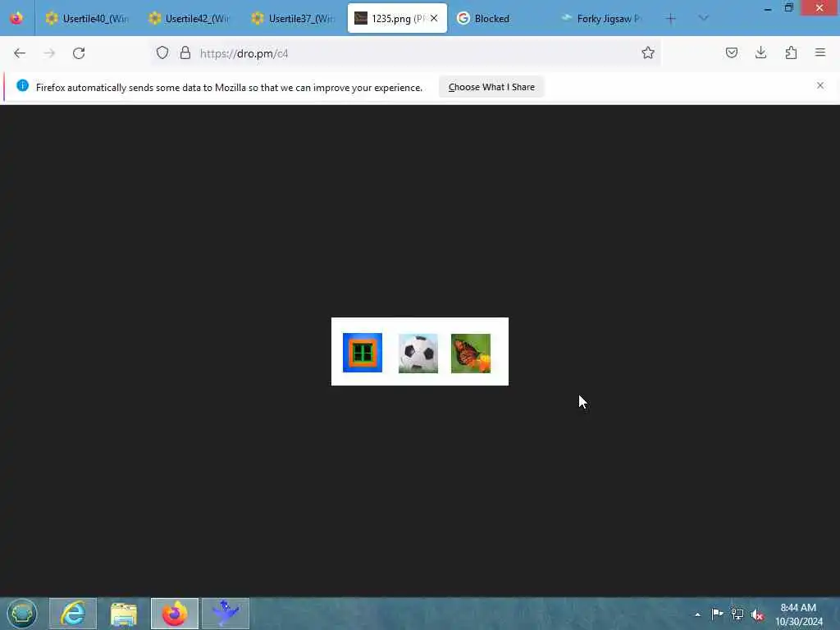Click the soccer ball image thumbnail
This screenshot has width=840, height=630.
point(418,353)
